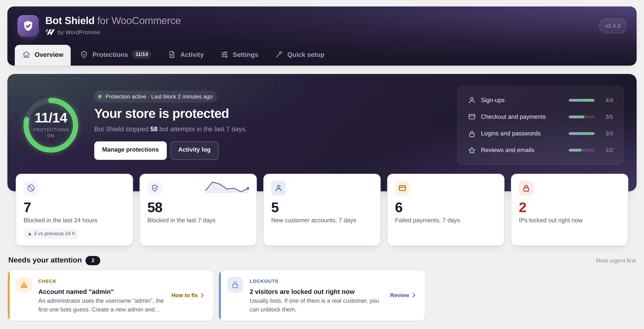644x329 pixels.
Task: Click the Checkout and payments card icon
Action: (472, 117)
